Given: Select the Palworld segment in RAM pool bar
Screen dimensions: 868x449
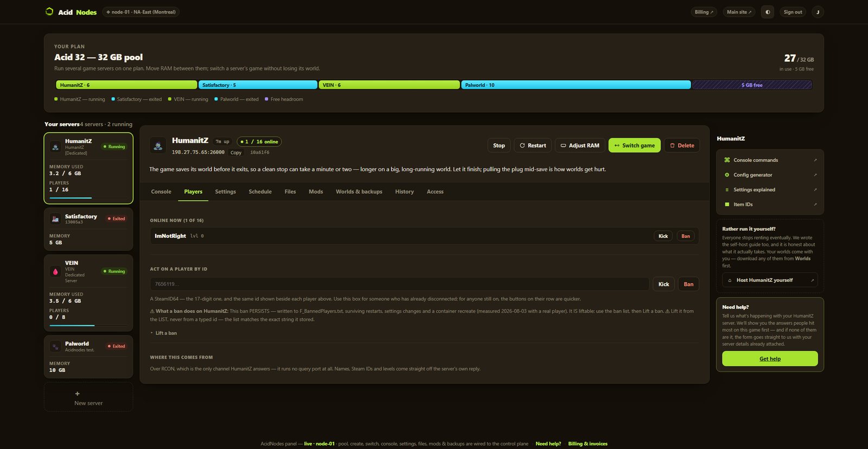Looking at the screenshot, I should [576, 85].
